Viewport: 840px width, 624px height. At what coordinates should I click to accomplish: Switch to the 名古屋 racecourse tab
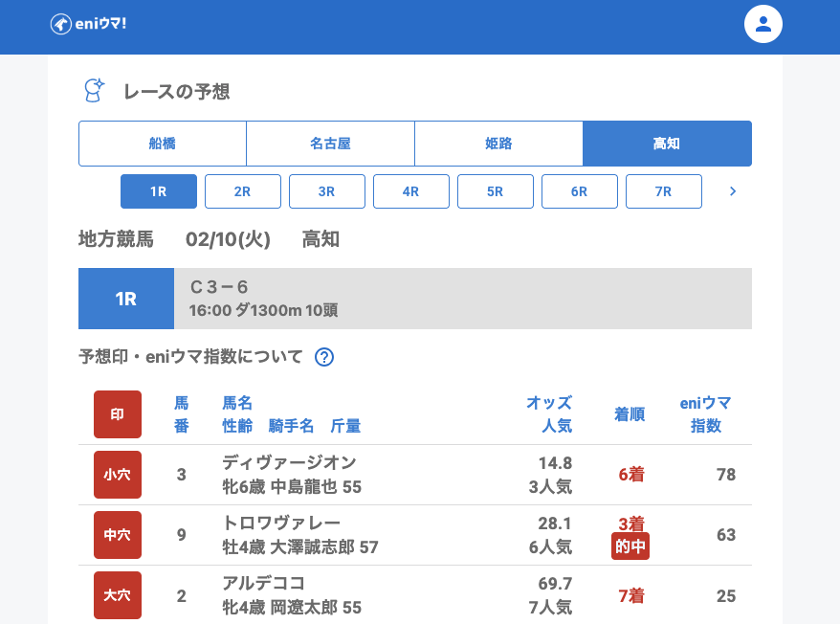point(330,144)
